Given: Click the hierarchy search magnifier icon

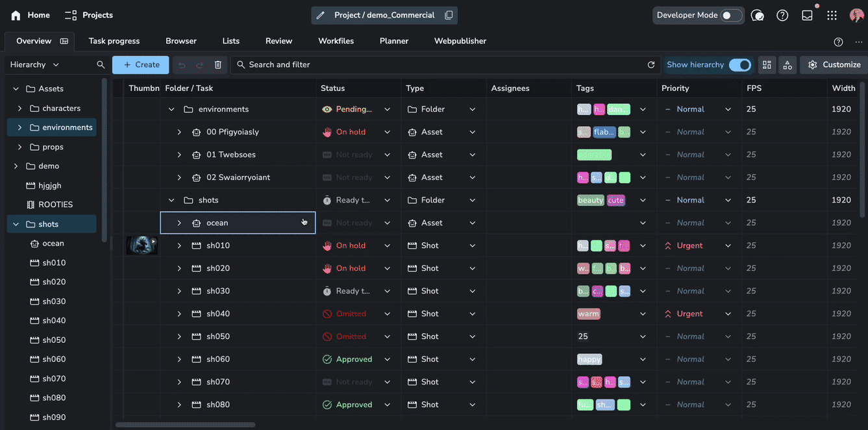Looking at the screenshot, I should click(101, 65).
